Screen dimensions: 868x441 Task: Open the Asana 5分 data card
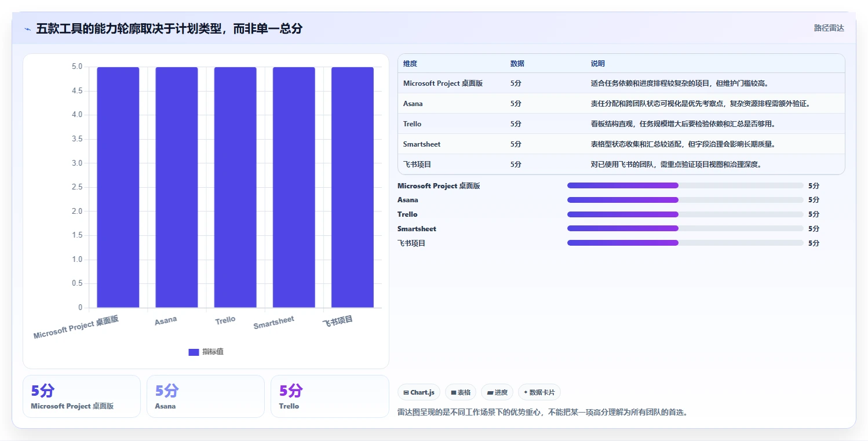[206, 396]
